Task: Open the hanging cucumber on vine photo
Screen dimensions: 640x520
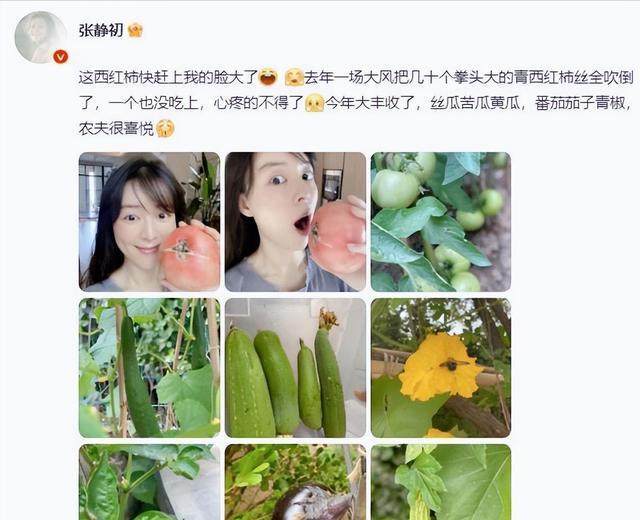Action: click(149, 368)
